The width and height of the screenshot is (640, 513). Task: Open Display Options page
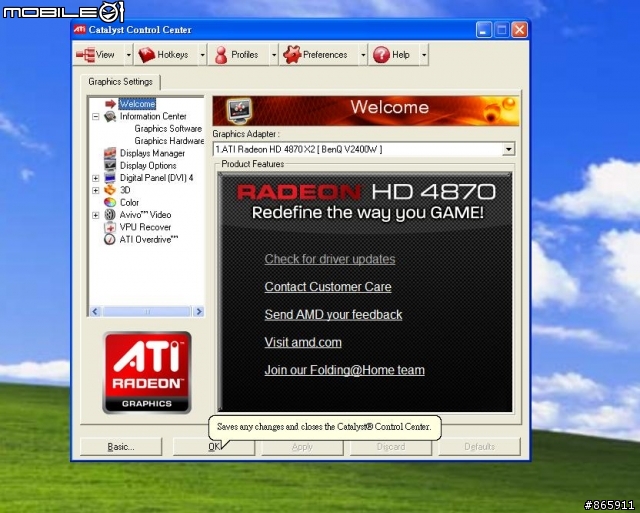[x=148, y=165]
